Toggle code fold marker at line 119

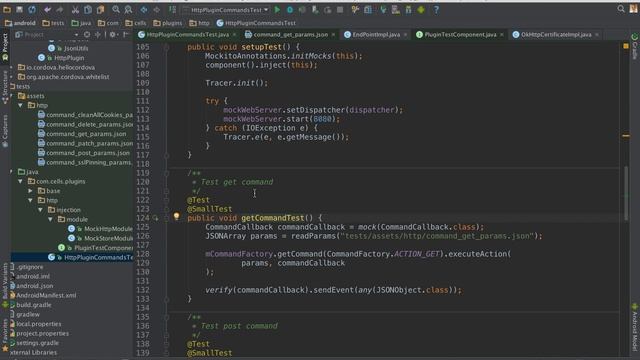167,173
